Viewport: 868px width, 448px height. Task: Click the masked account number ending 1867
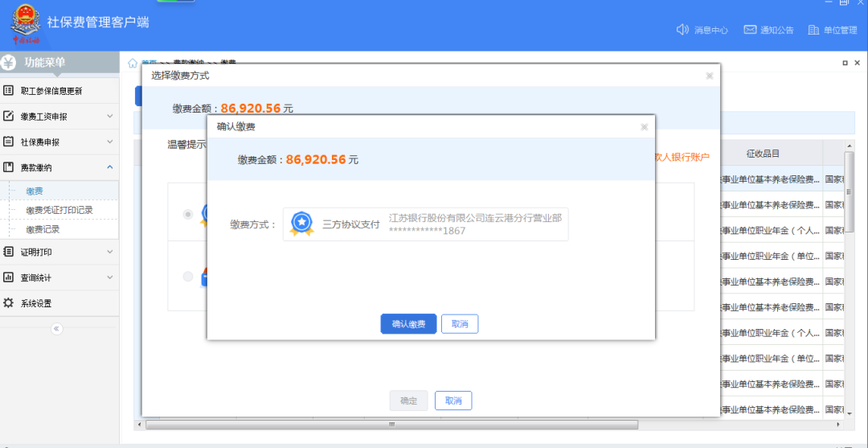point(427,231)
